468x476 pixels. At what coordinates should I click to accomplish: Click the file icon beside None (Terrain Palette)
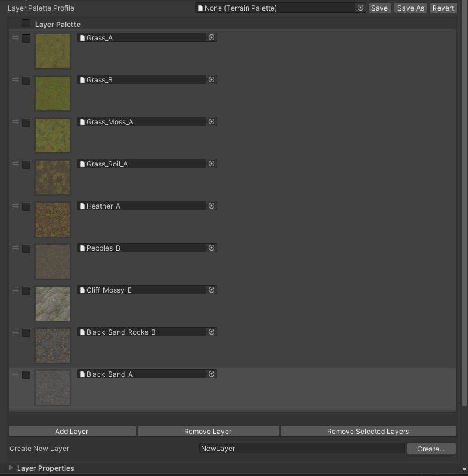200,8
